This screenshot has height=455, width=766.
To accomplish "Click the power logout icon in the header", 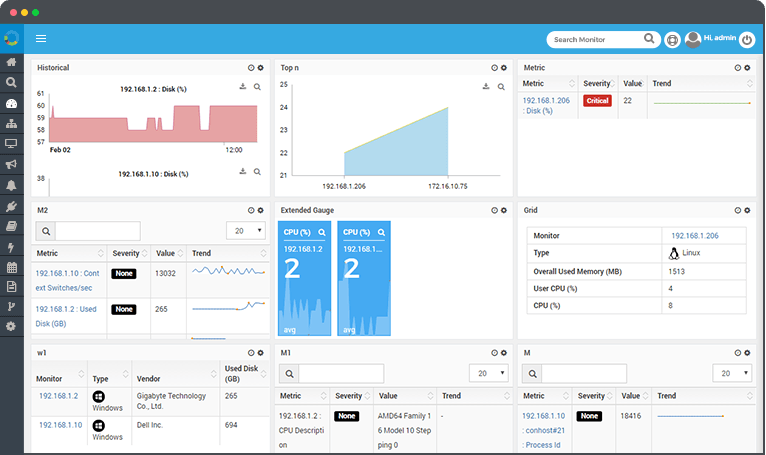I will tap(747, 39).
